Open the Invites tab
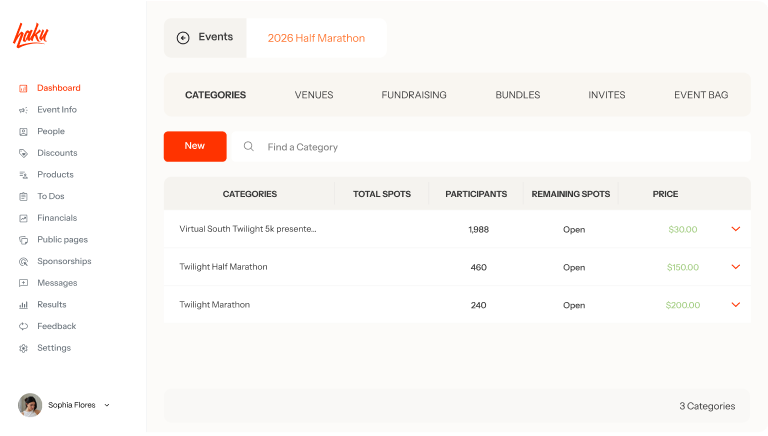The height and width of the screenshot is (436, 768). click(607, 95)
